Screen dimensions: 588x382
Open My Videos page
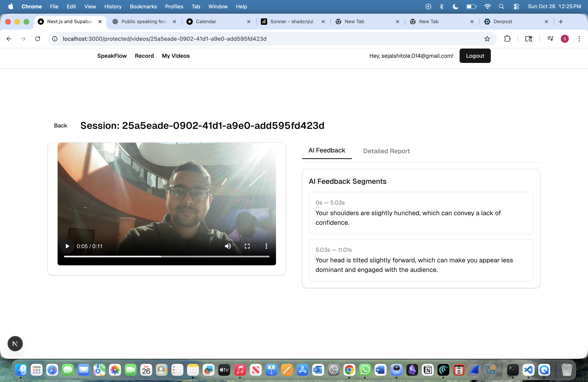176,56
